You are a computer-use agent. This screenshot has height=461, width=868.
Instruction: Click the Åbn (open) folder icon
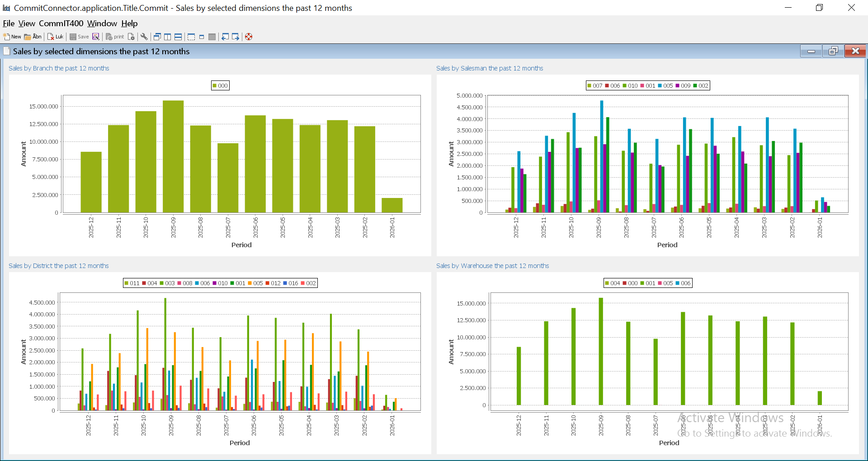(x=28, y=37)
